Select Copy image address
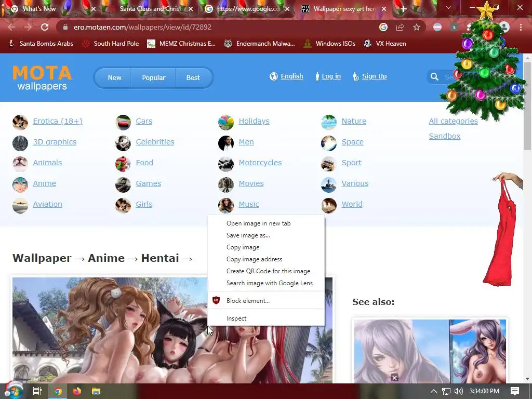This screenshot has height=399, width=532. coord(254,259)
